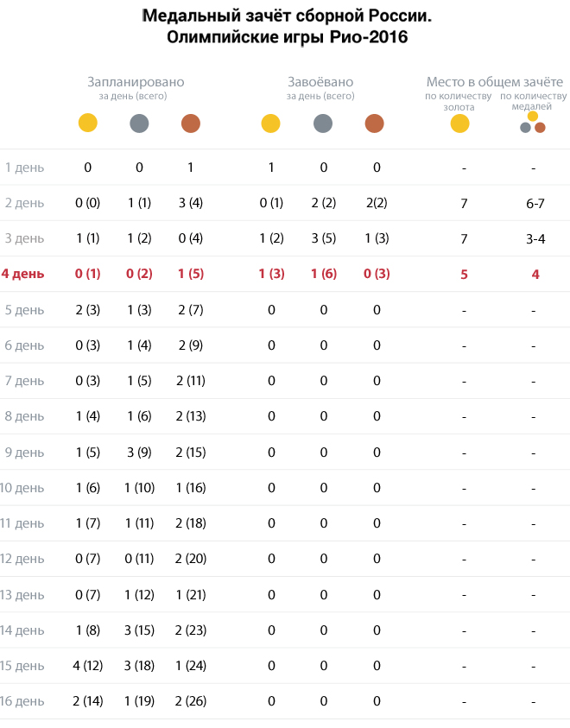This screenshot has width=570, height=728.
Task: Select the 1 день row label
Action: pos(24,168)
